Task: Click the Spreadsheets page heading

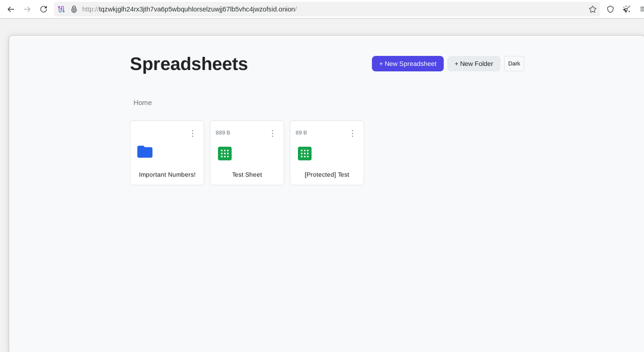Action: [189, 64]
